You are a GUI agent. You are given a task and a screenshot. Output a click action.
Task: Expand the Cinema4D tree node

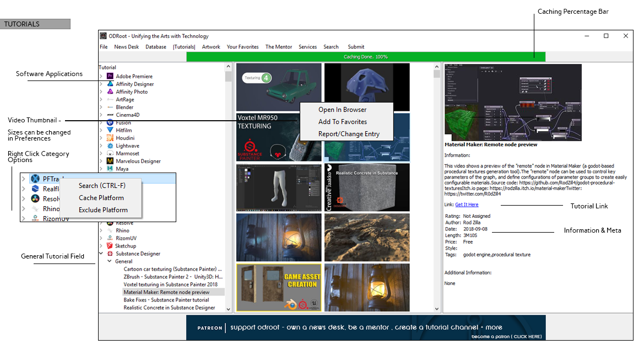101,115
